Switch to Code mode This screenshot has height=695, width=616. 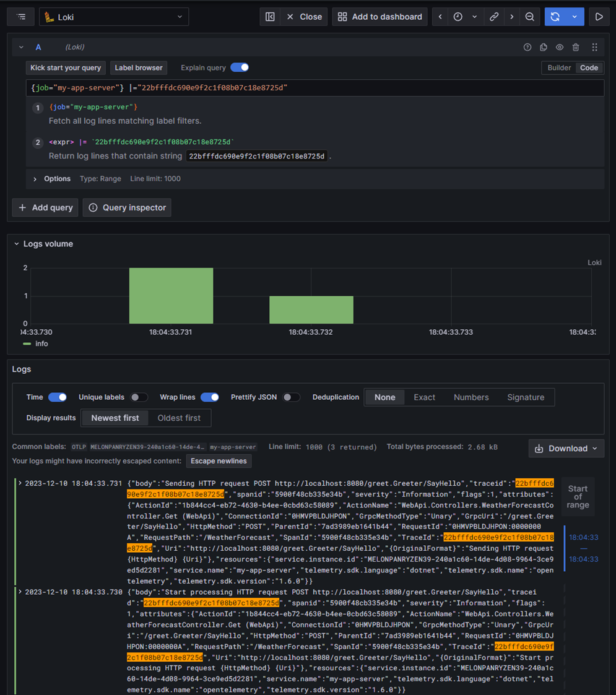[589, 68]
